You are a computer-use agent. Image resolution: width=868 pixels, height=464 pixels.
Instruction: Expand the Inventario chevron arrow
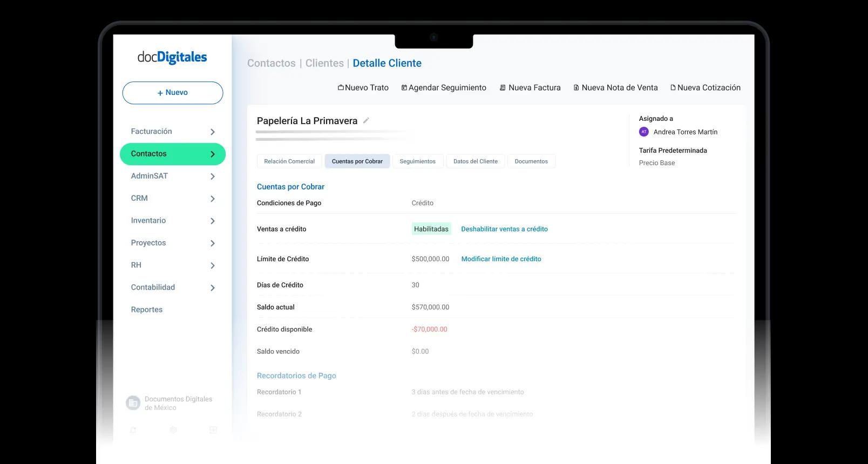click(213, 221)
